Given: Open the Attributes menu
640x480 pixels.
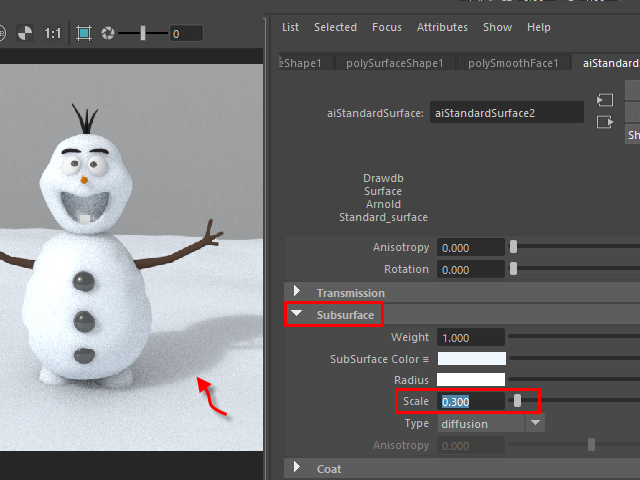Looking at the screenshot, I should tap(442, 27).
